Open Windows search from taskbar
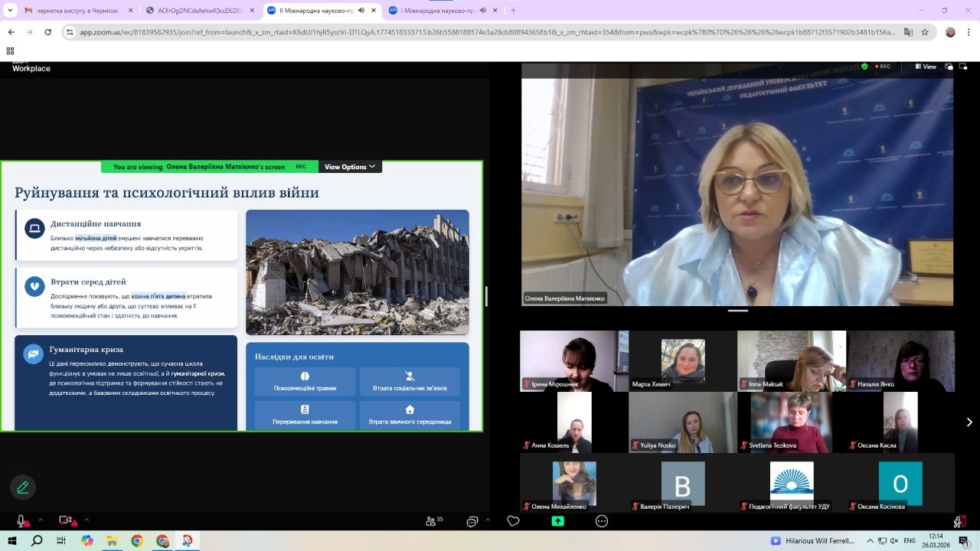Image resolution: width=980 pixels, height=551 pixels. coord(37,540)
